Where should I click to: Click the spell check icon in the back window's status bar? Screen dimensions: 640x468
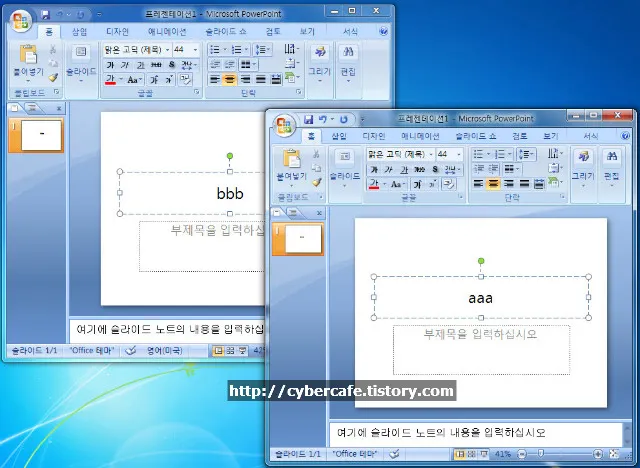(130, 351)
